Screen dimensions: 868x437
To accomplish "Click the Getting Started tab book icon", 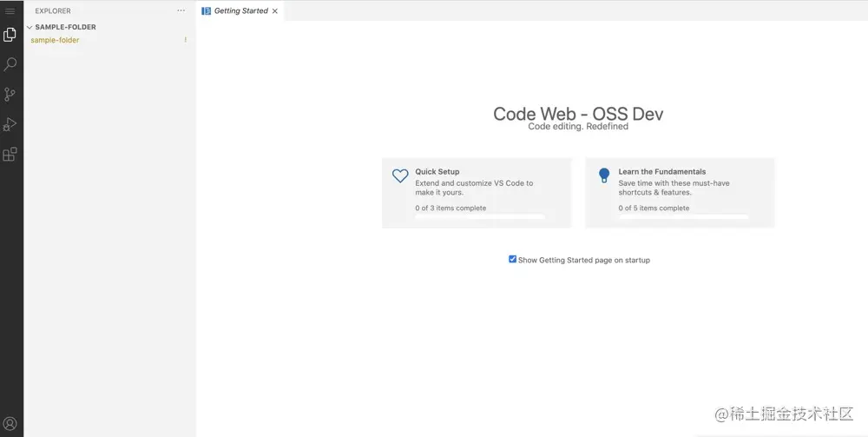I will 206,10.
